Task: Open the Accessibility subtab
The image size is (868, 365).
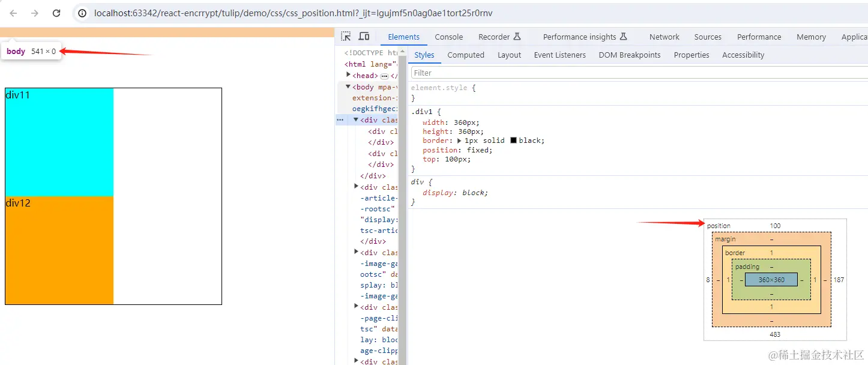Action: (743, 55)
